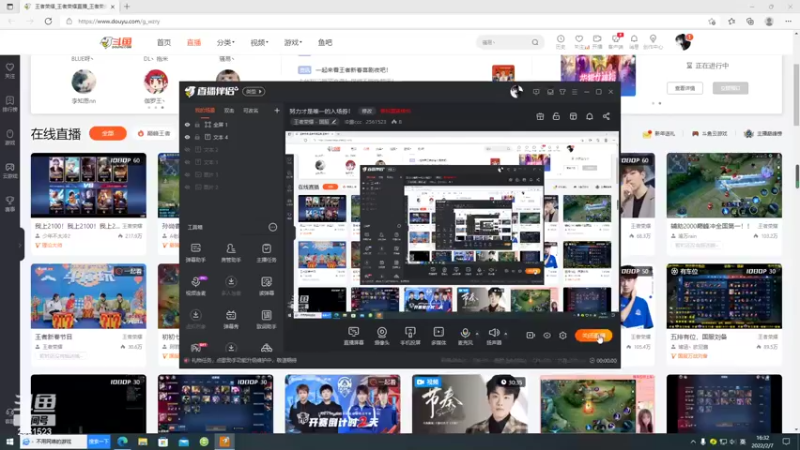Open the notification bell in the streaming app
Viewport: 800px width, 450px height.
(589, 116)
